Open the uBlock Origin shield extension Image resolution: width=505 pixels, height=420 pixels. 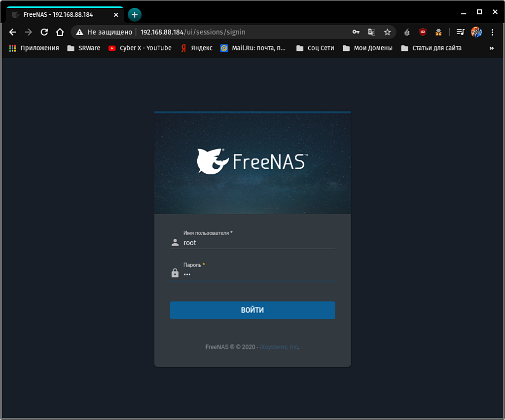click(x=423, y=32)
